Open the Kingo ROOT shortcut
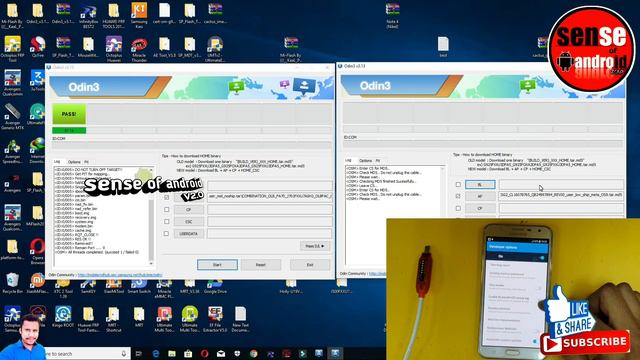 click(x=63, y=317)
